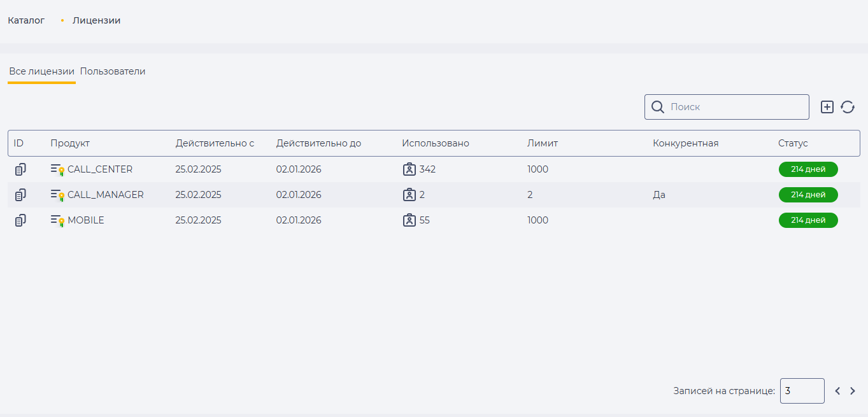Open the Каталог breadcrumb

(x=26, y=20)
